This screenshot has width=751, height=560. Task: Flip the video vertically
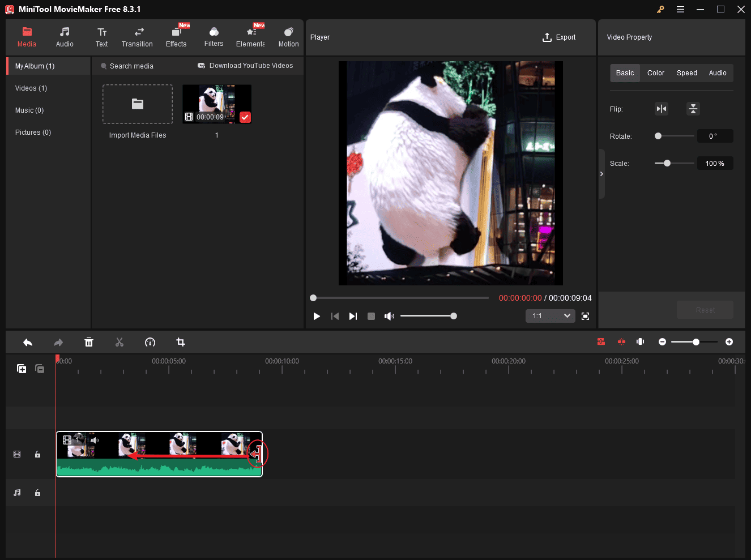point(693,109)
